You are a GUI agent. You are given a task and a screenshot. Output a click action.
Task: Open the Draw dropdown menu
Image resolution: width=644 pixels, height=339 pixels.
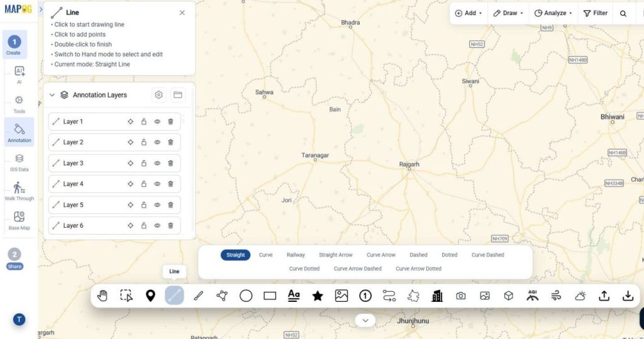pos(508,13)
